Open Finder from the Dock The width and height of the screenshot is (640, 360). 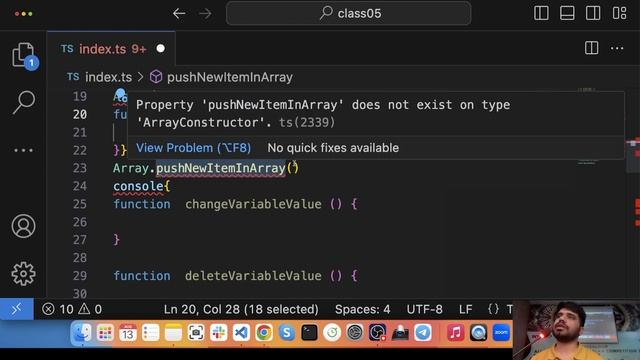coord(82,333)
